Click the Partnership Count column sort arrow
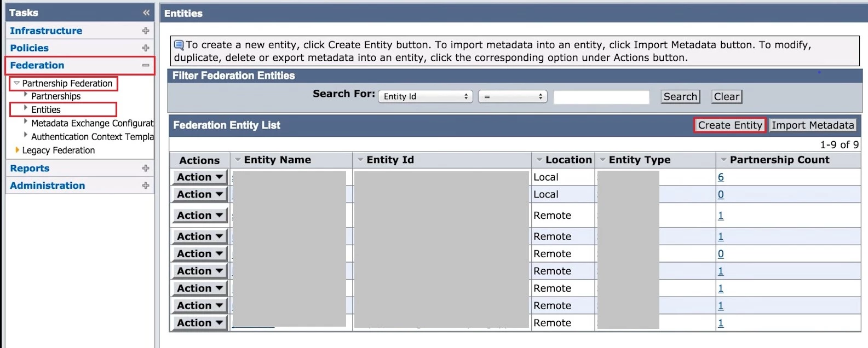Screen dimensions: 868x348 pos(723,160)
